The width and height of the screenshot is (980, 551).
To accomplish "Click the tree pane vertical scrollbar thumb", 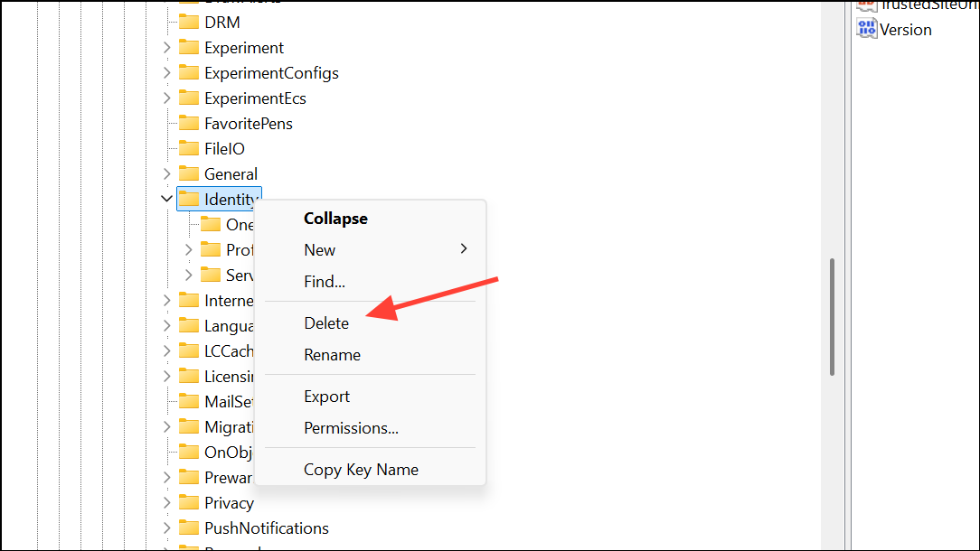I will (x=832, y=317).
